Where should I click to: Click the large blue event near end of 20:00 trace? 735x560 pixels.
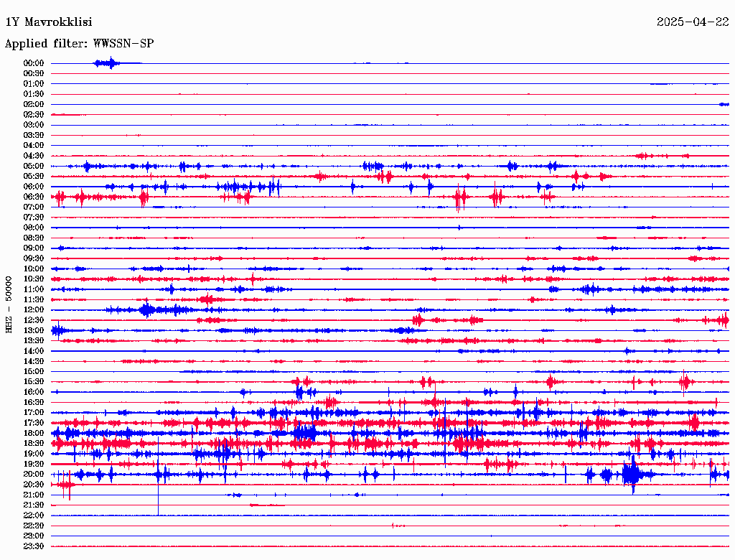click(x=632, y=474)
